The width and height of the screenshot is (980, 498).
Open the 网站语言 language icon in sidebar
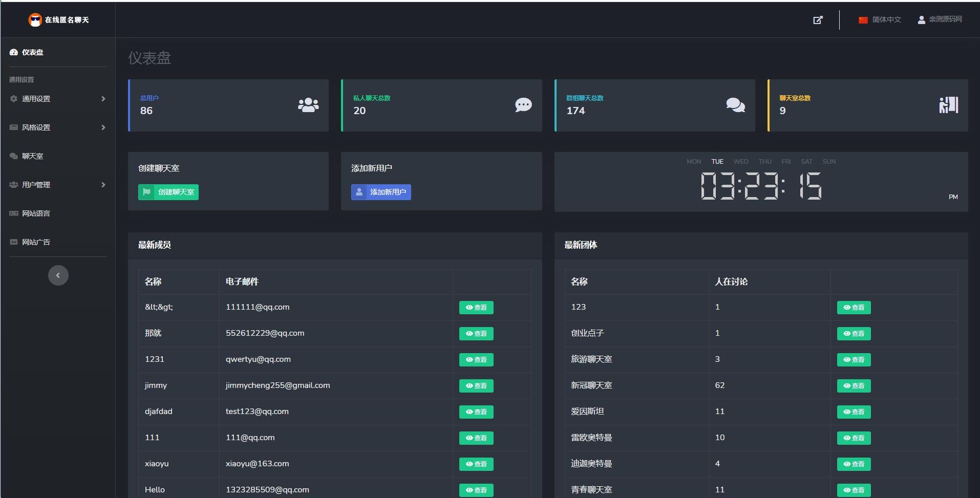point(13,213)
